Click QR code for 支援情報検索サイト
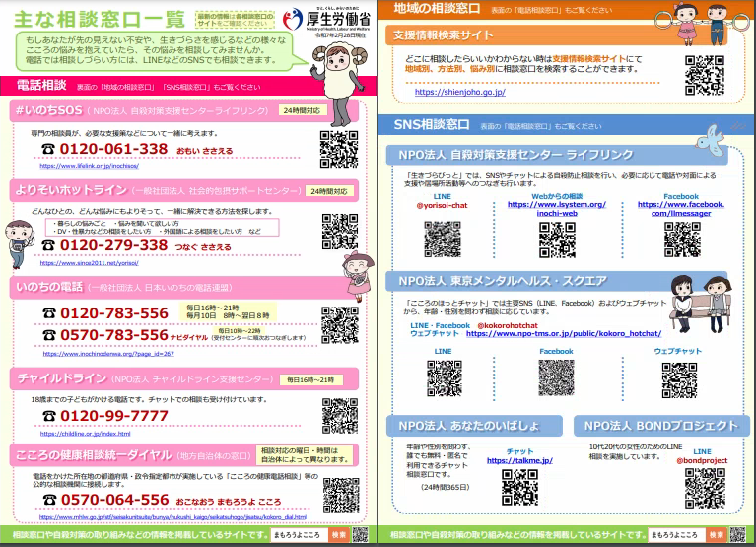756x547 pixels. pos(705,75)
